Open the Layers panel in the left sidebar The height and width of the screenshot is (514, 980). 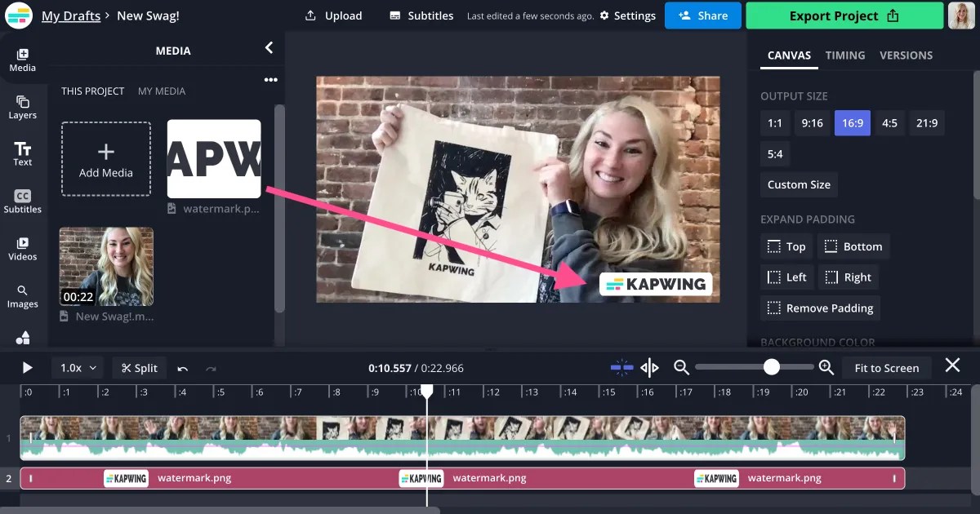(23, 106)
